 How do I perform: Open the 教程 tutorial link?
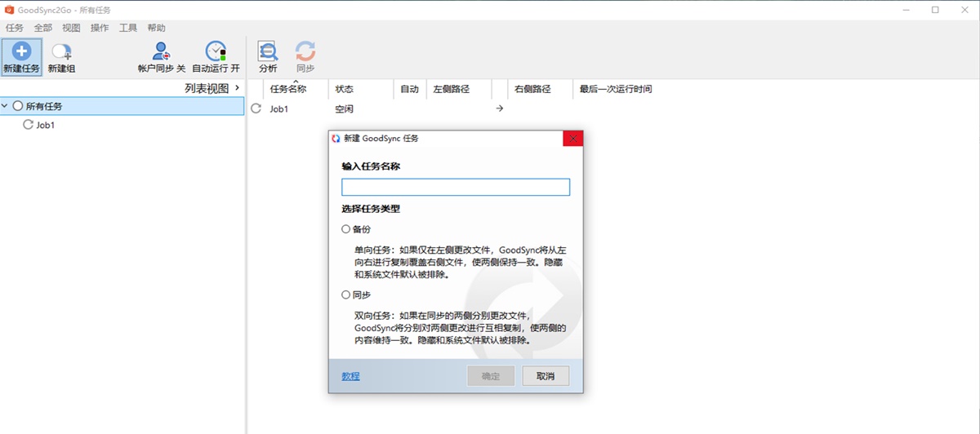[x=350, y=376]
